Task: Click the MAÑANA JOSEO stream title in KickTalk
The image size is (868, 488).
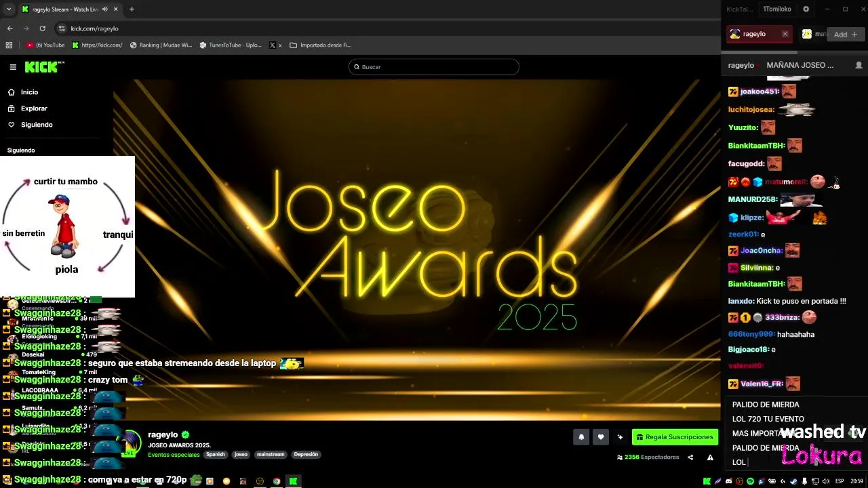Action: [x=800, y=65]
